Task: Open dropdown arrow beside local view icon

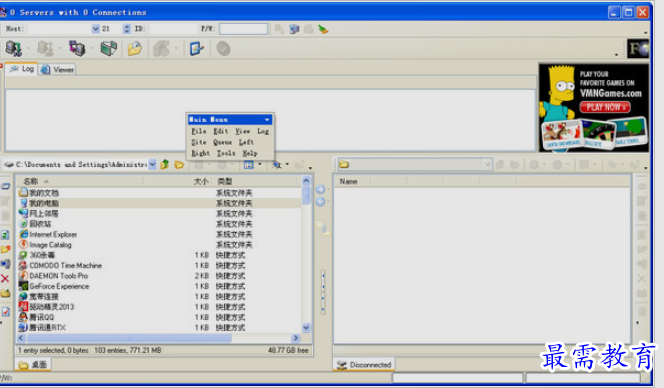Action: point(260,164)
